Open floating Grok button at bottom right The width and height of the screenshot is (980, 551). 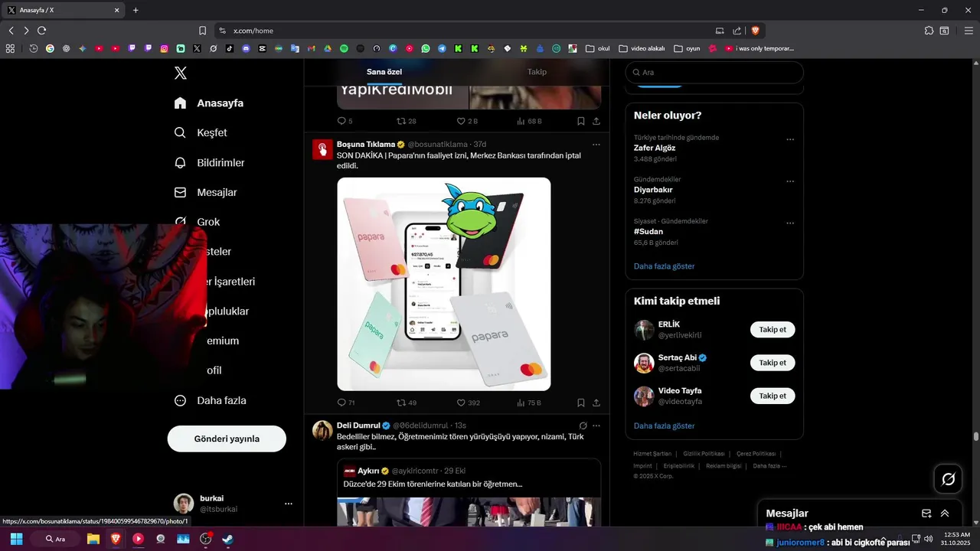[x=948, y=479]
